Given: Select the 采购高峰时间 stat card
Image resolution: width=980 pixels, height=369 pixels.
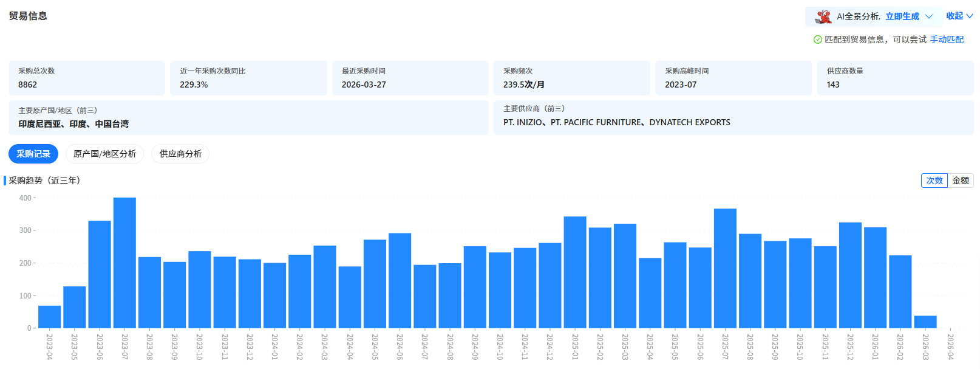Looking at the screenshot, I should (733, 78).
